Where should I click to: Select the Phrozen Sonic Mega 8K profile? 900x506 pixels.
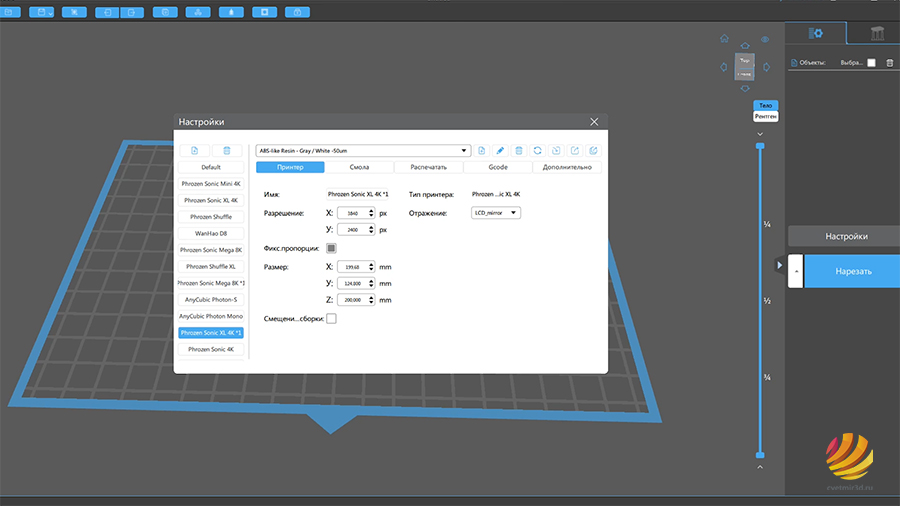pos(211,250)
